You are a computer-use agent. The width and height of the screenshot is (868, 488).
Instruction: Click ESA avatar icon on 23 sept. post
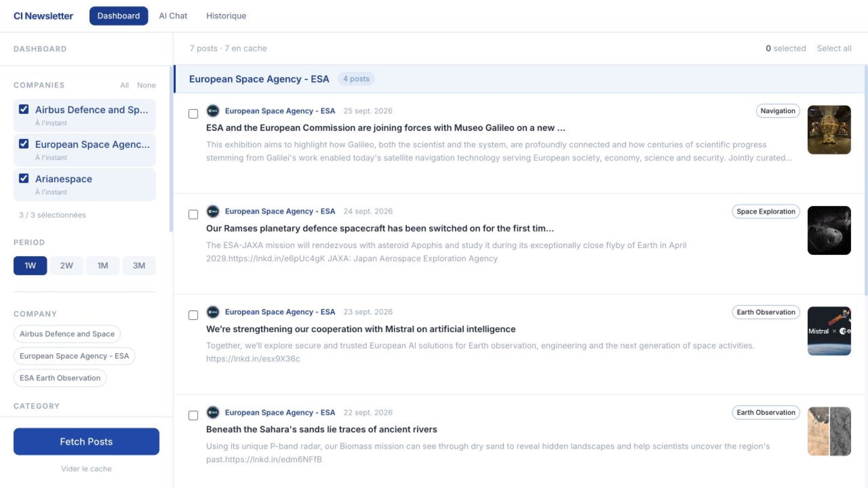[x=213, y=312]
